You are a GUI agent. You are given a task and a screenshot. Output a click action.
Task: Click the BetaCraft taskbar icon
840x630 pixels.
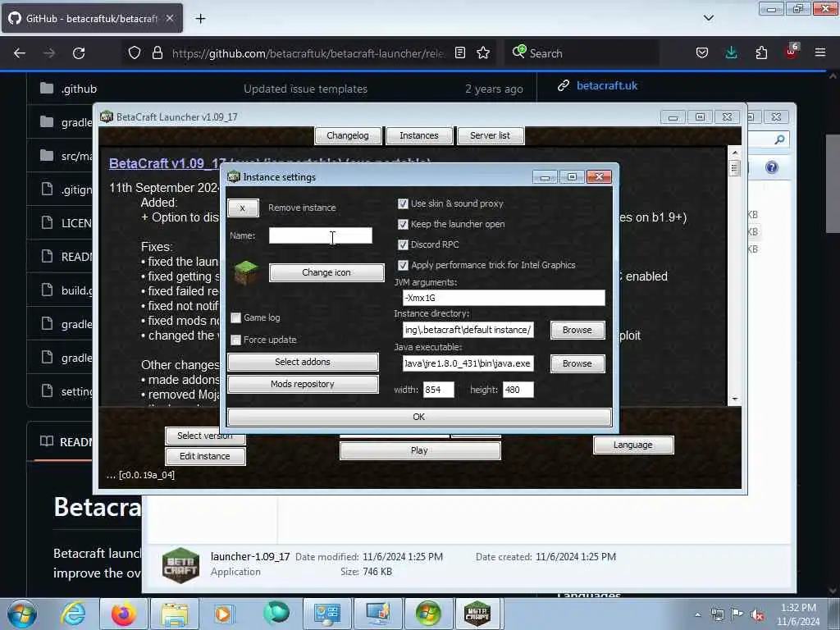point(477,614)
